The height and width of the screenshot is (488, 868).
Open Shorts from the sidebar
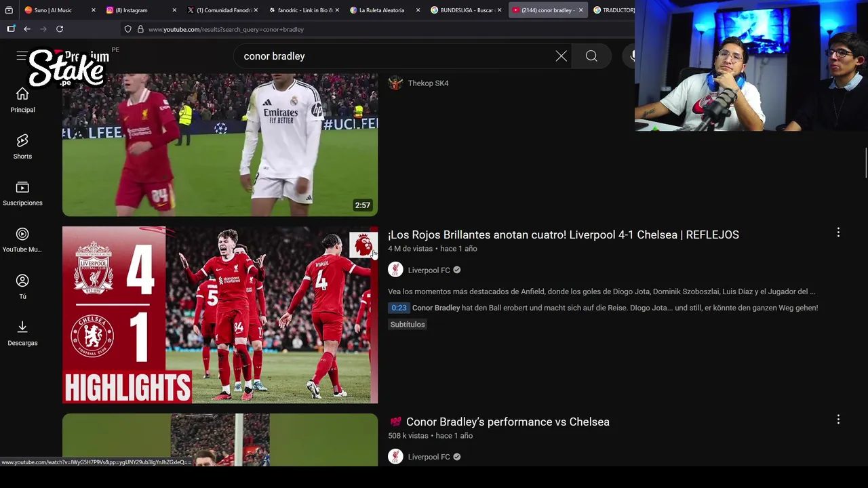pyautogui.click(x=22, y=146)
